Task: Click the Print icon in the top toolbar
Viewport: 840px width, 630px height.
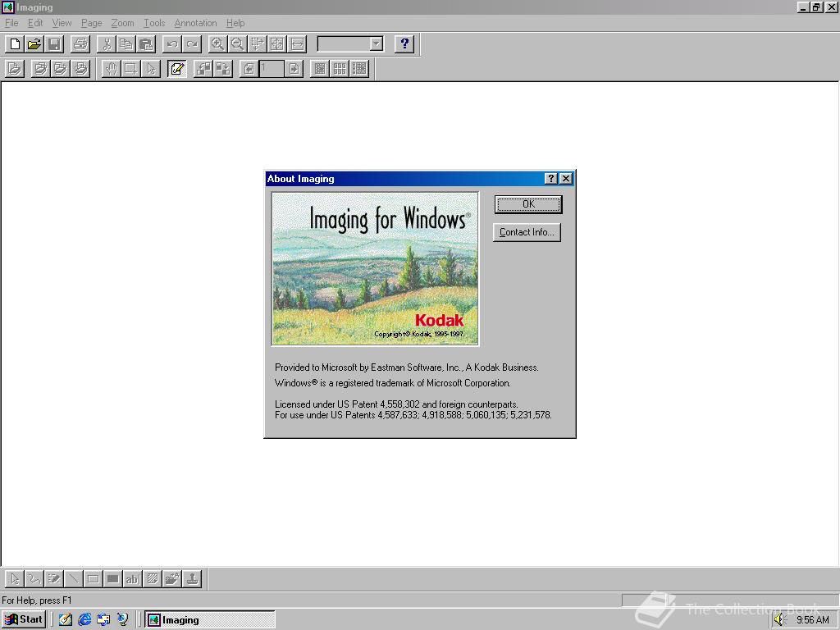Action: click(x=80, y=44)
